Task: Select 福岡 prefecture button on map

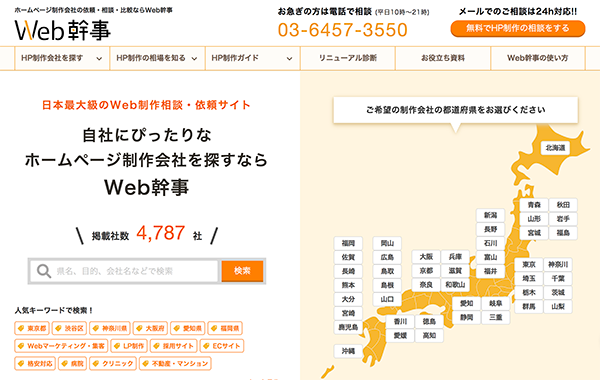Action: point(348,243)
